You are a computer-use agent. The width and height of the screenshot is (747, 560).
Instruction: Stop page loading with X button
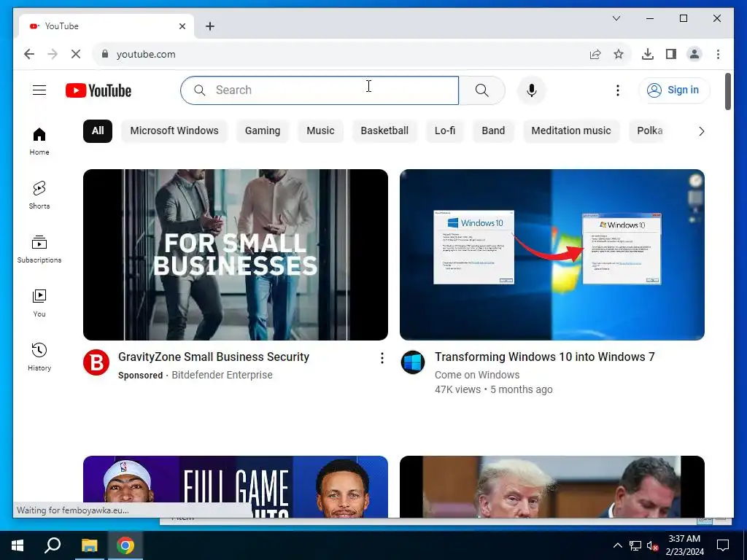76,54
